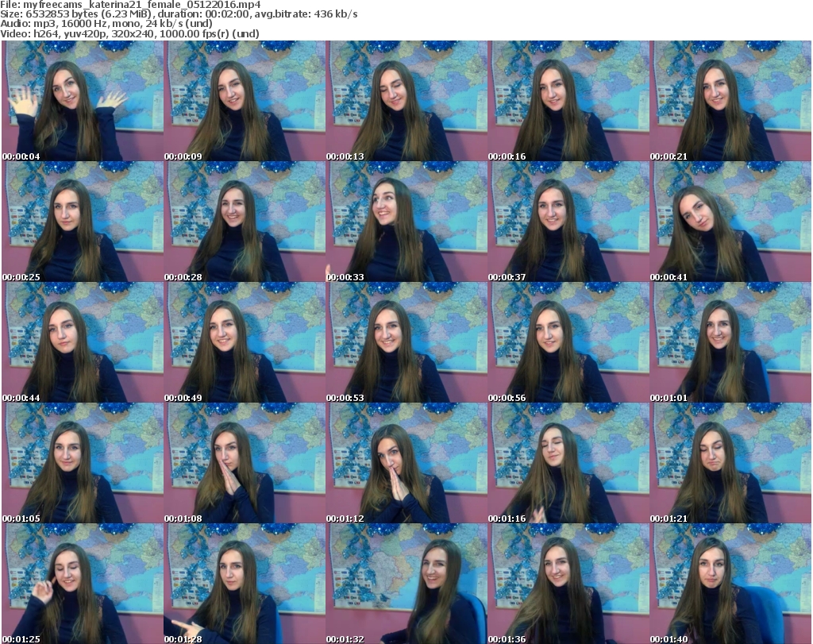Select the thumbnail stamped 00:00:04
This screenshot has height=644, width=813.
83,101
